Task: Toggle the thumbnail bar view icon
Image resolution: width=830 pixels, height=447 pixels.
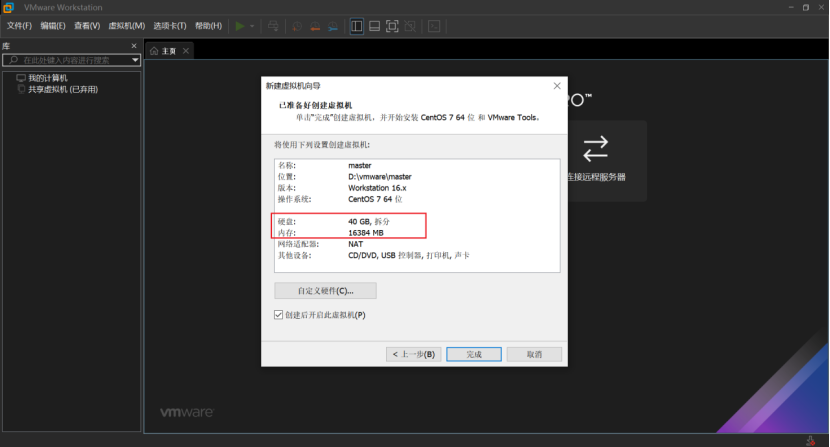Action: pyautogui.click(x=374, y=26)
